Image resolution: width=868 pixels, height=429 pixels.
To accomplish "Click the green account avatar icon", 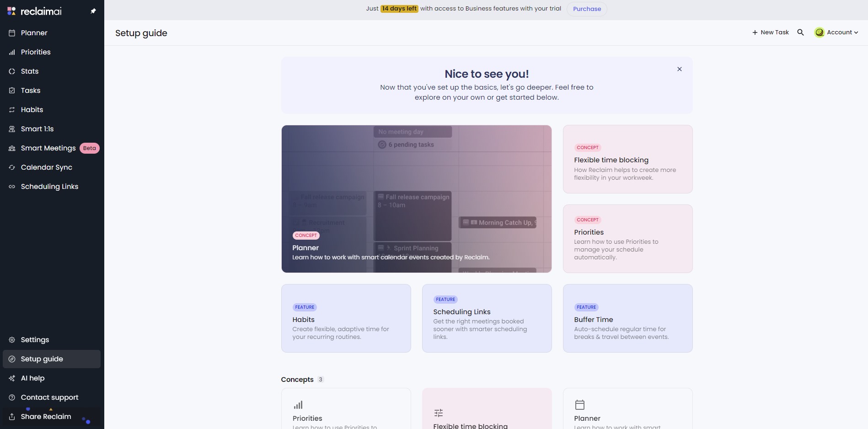I will point(820,32).
